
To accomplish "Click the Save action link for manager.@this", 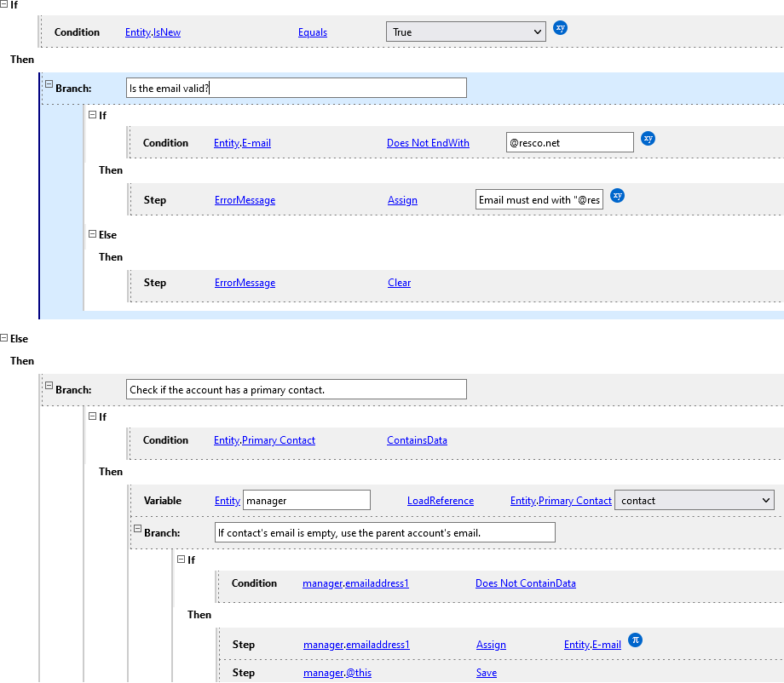I will click(486, 673).
